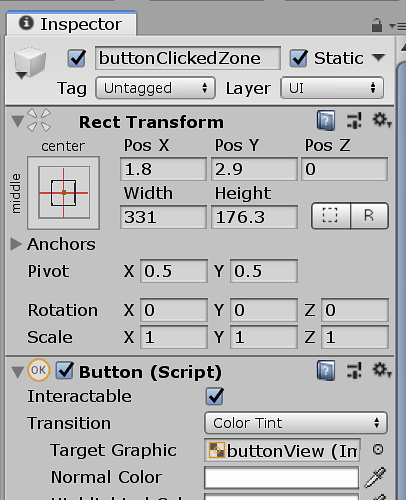Click the raw edit mode R button
The height and width of the screenshot is (500, 406).
tap(369, 216)
